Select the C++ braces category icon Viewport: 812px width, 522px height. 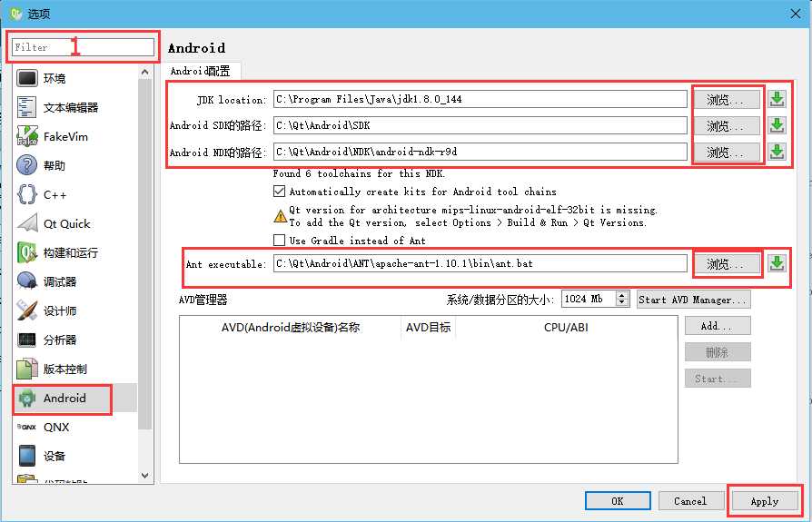pos(27,194)
